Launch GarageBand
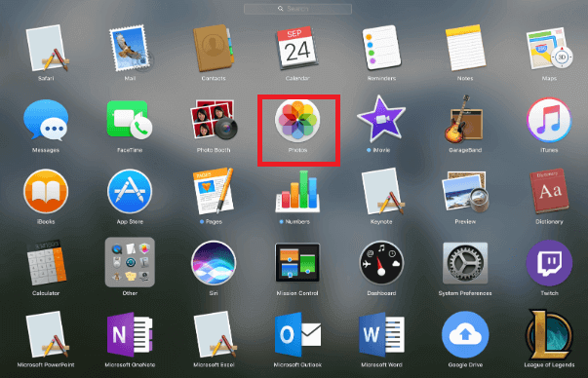Viewport: 588px width, 378px height. click(x=464, y=119)
